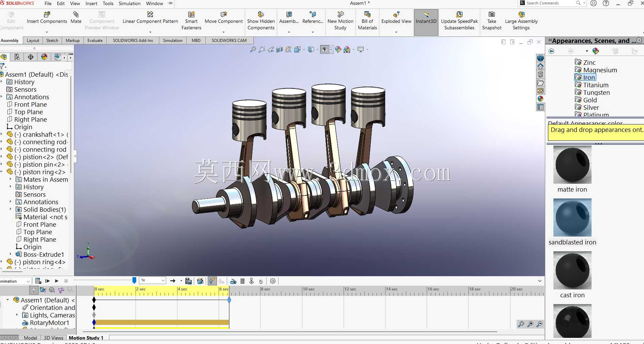This screenshot has width=644, height=344.
Task: Collapse the piston ring<2> tree node
Action: [x=1, y=172]
